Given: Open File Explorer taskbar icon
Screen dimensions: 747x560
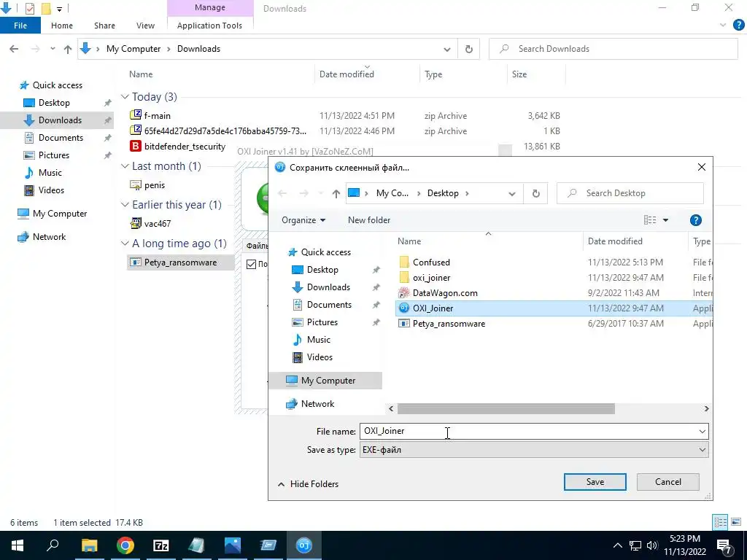Looking at the screenshot, I should 89,545.
